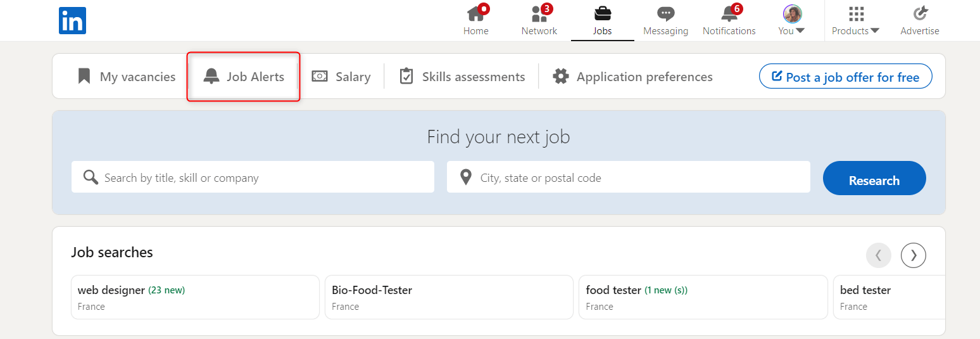Open the web designer saved search
The image size is (980, 339).
pos(195,297)
